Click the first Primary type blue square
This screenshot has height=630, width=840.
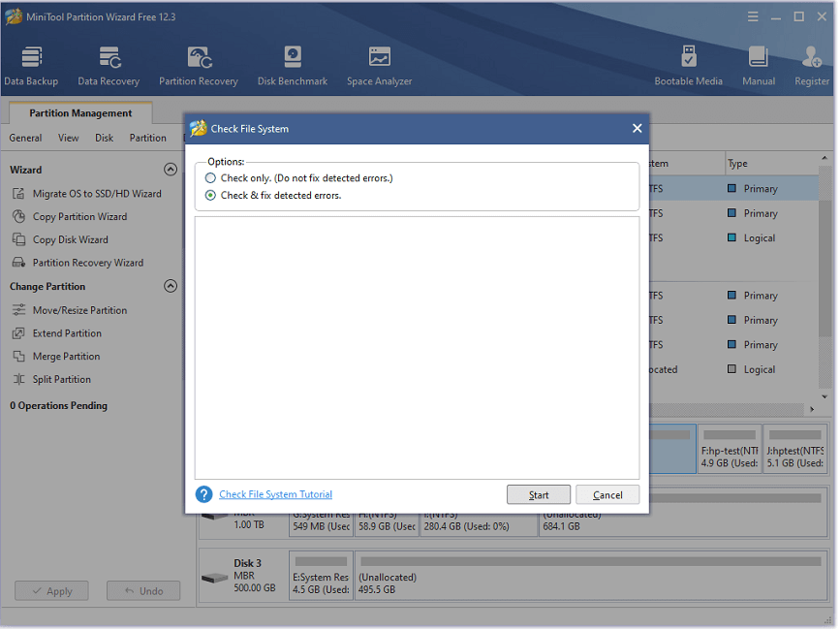[731, 188]
